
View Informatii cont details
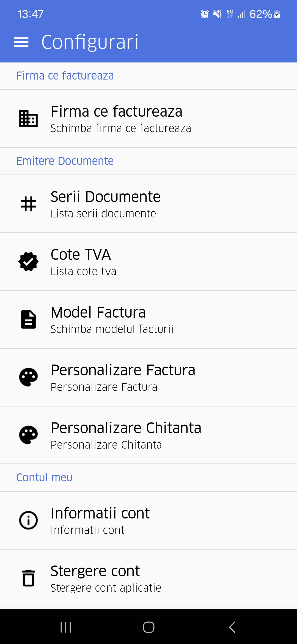coord(148,520)
